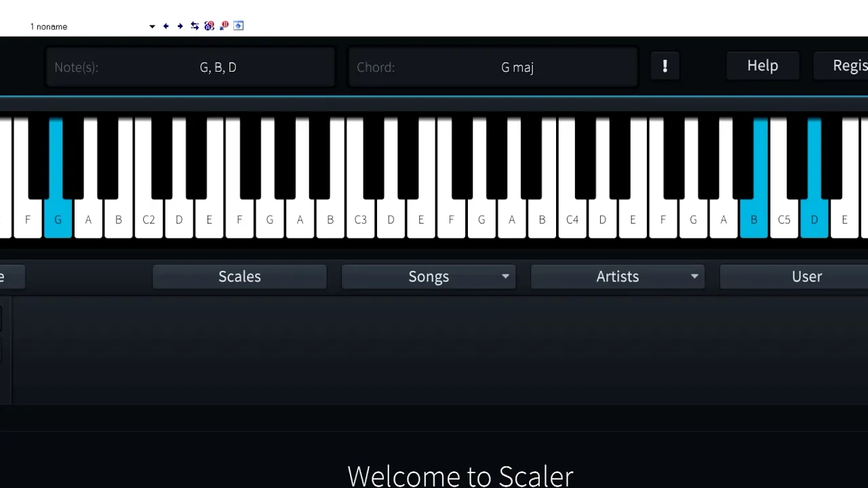
Task: Open the User tab
Action: (793, 277)
